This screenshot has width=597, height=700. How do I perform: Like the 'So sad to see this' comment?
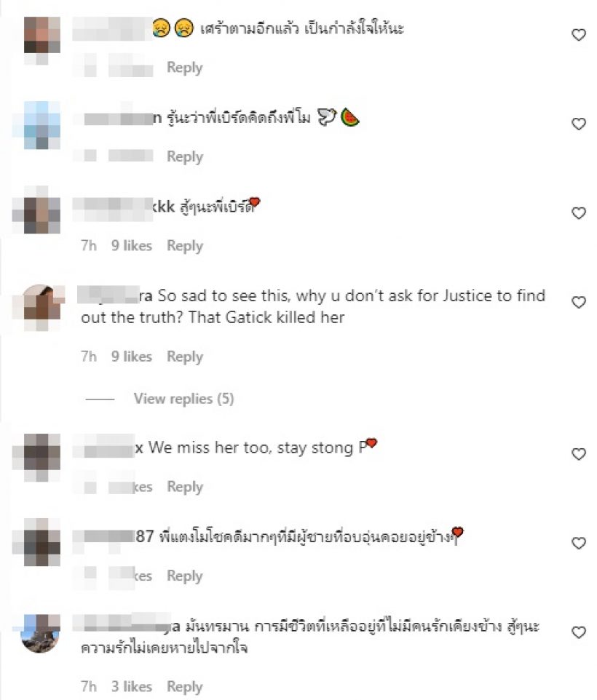pos(579,303)
